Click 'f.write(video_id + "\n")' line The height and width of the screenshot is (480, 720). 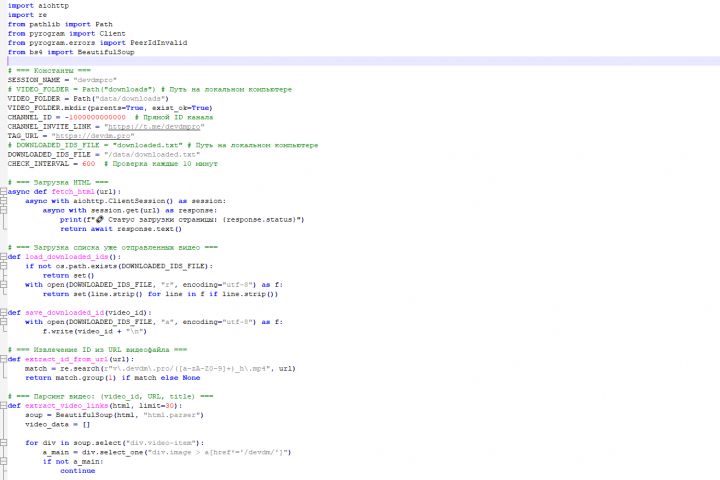point(95,331)
